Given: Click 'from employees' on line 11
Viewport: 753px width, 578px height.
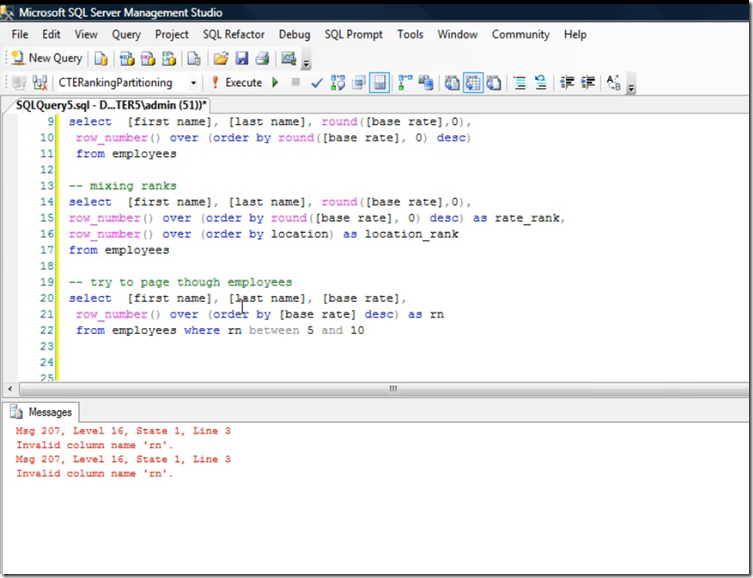Looking at the screenshot, I should [126, 154].
